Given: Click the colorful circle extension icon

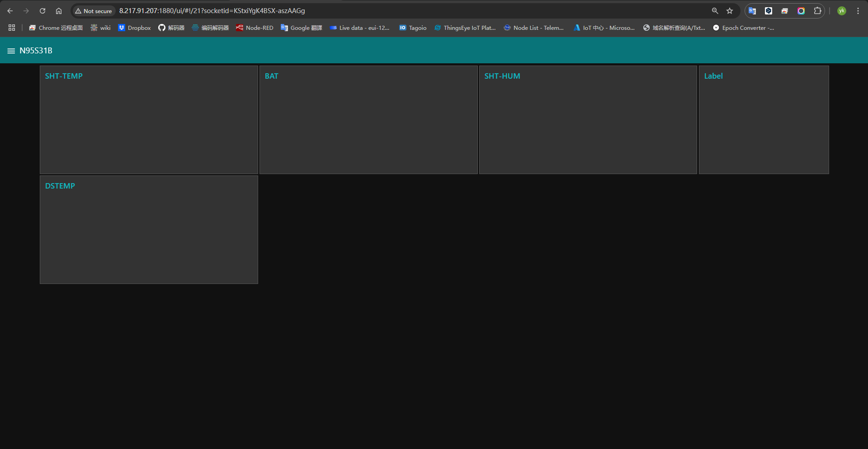Looking at the screenshot, I should coord(801,11).
